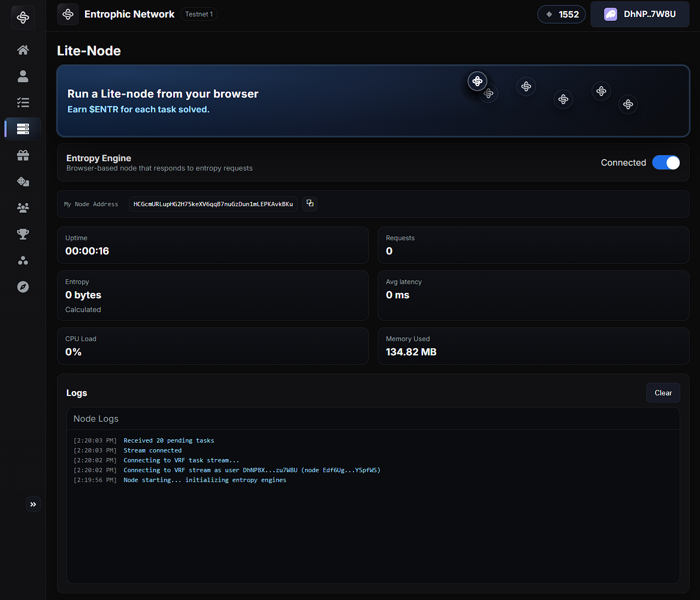Open the group referrals sidebar icon

point(23,208)
